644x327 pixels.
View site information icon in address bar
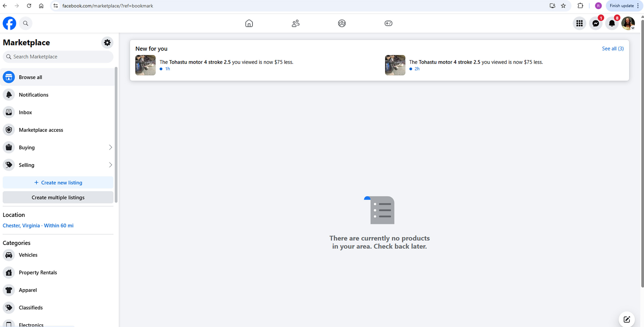[56, 6]
